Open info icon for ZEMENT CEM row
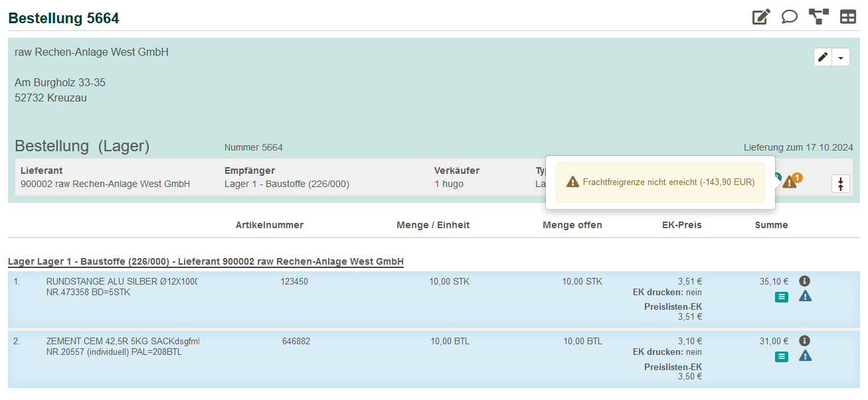This screenshot has height=400, width=868. point(804,341)
